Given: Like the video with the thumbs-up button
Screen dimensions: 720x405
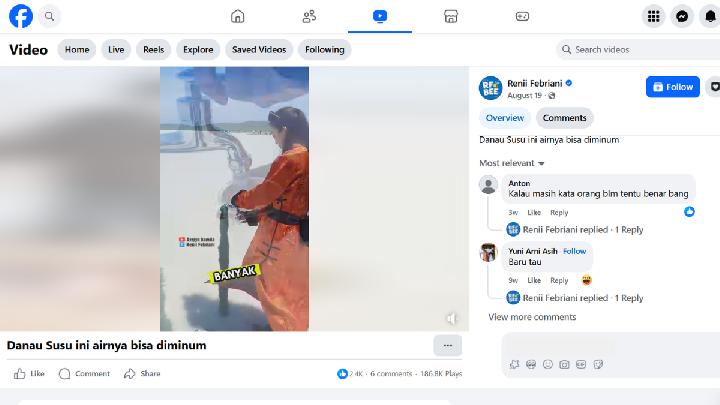Looking at the screenshot, I should point(29,373).
